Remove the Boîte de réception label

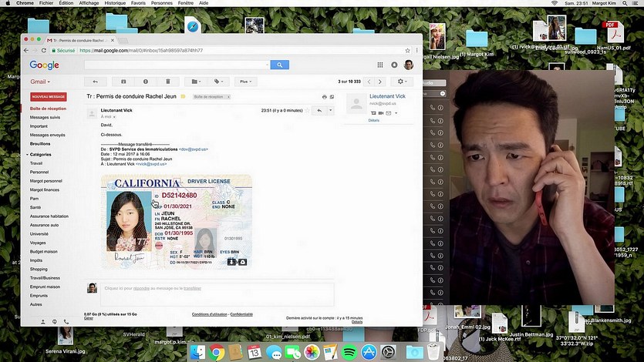[x=228, y=97]
